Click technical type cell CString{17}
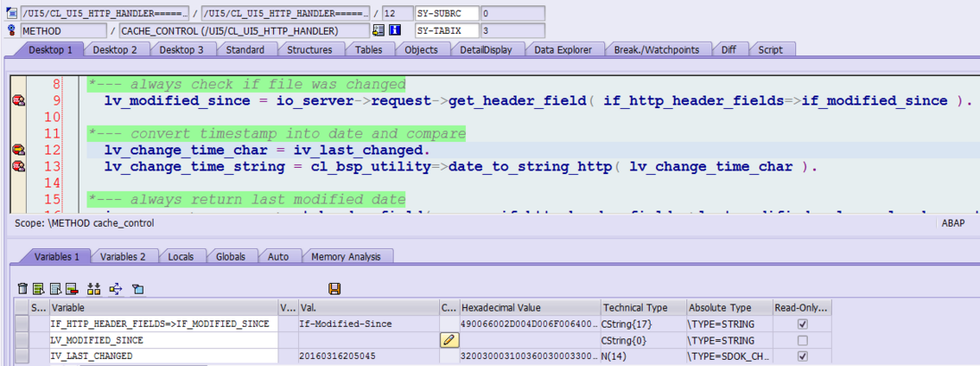Screen dimensions: 980x366 click(643, 324)
